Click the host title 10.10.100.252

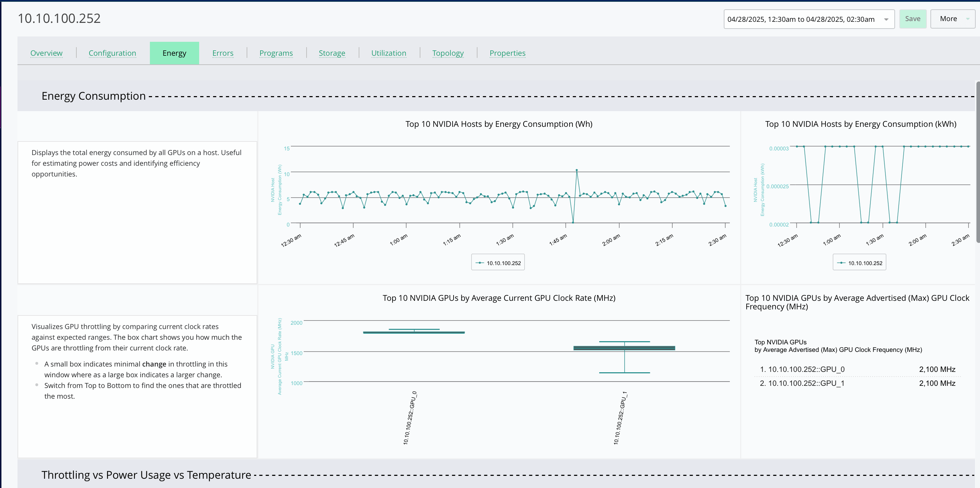[x=59, y=18]
